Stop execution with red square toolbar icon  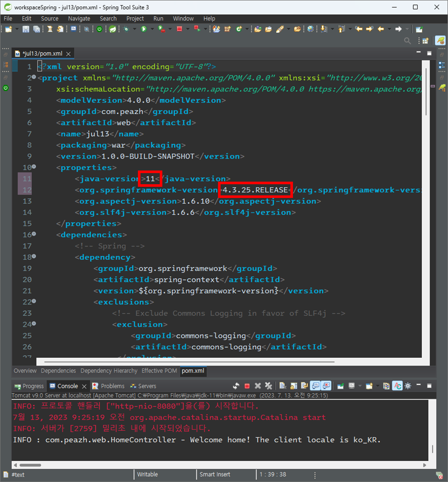[x=179, y=29]
